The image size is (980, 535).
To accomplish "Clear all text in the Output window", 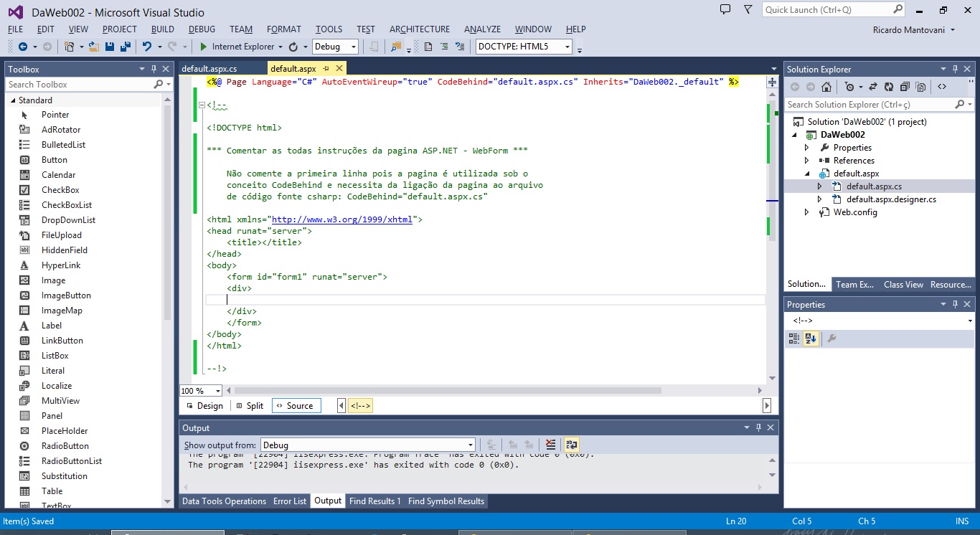I will pos(550,445).
